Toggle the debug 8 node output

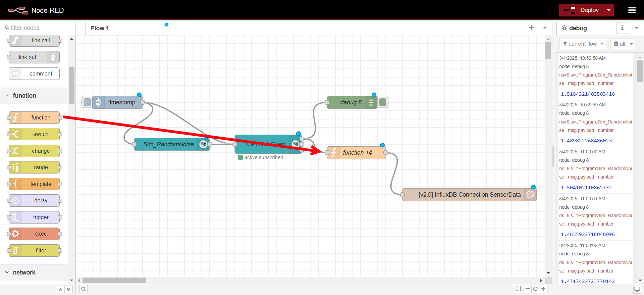383,102
